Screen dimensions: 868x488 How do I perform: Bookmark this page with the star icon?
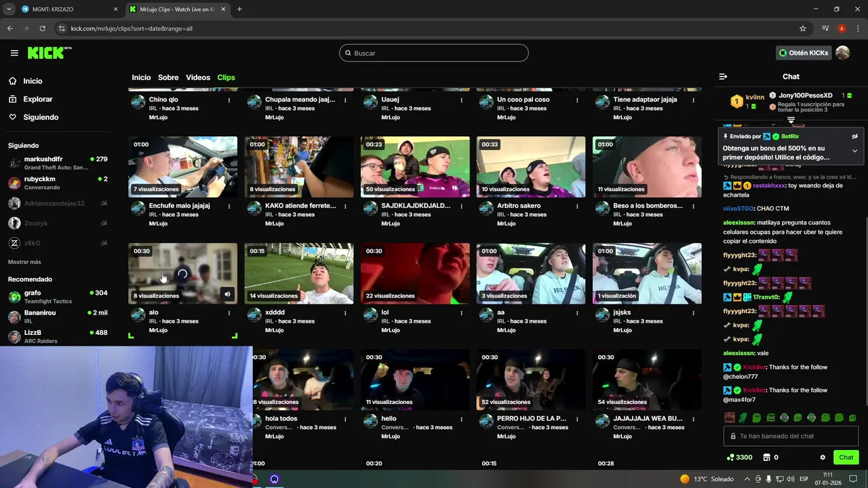(803, 28)
